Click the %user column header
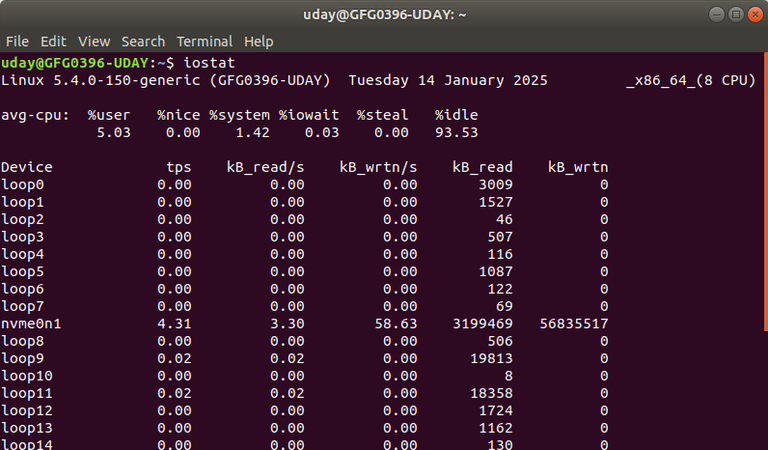 109,115
